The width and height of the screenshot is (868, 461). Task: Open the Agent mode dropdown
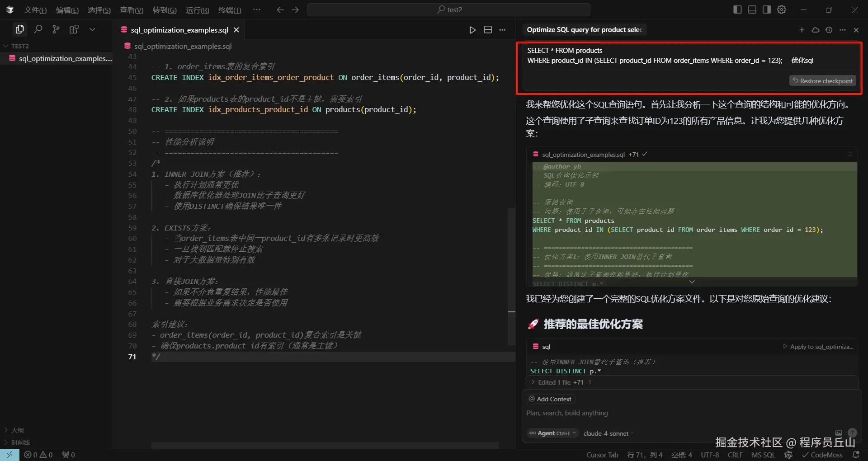(553, 433)
